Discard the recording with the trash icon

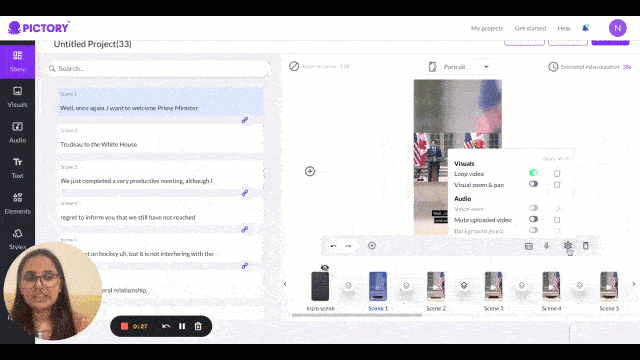198,326
